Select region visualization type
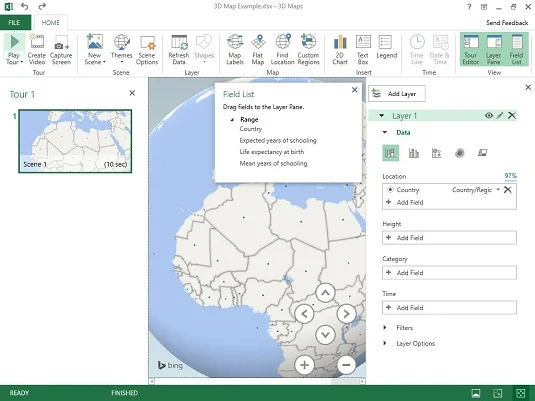Screen dimensions: 535x401 (x=482, y=153)
